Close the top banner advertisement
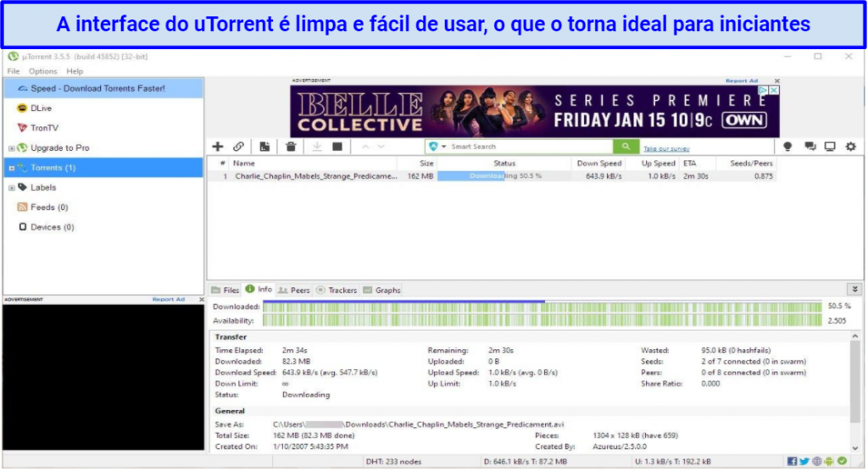The height and width of the screenshot is (471, 868). click(776, 80)
